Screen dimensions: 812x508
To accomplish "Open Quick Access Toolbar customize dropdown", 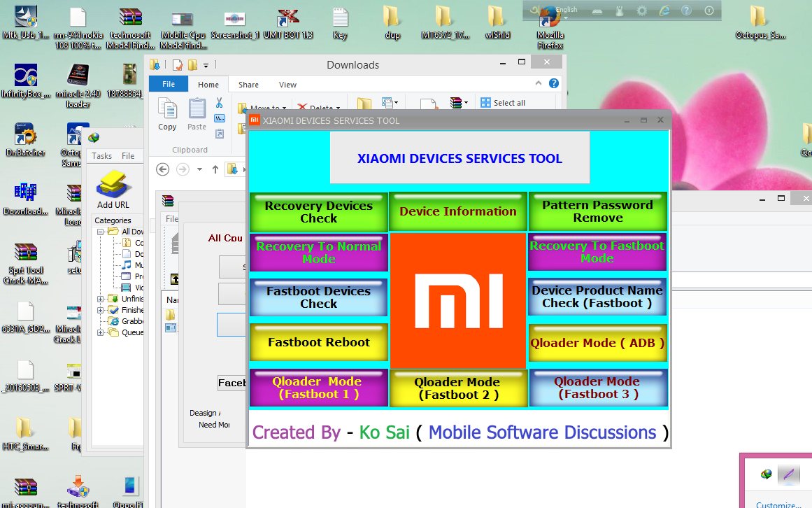I will click(206, 65).
